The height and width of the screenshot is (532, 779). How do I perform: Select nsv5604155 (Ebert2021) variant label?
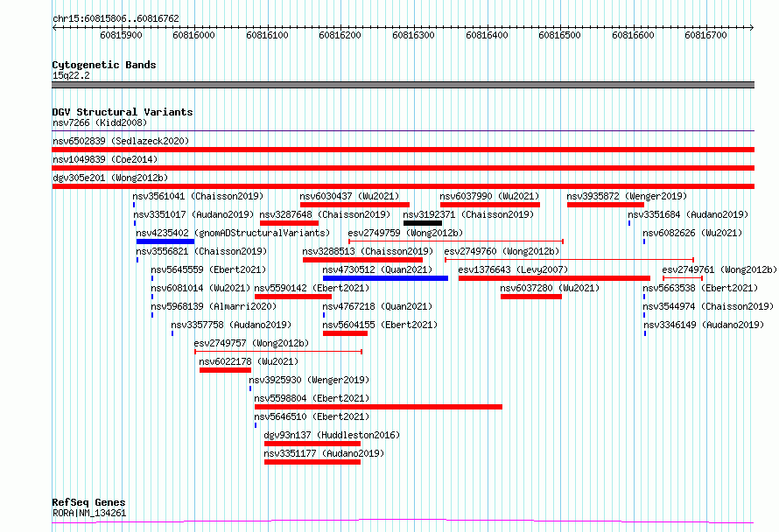380,325
